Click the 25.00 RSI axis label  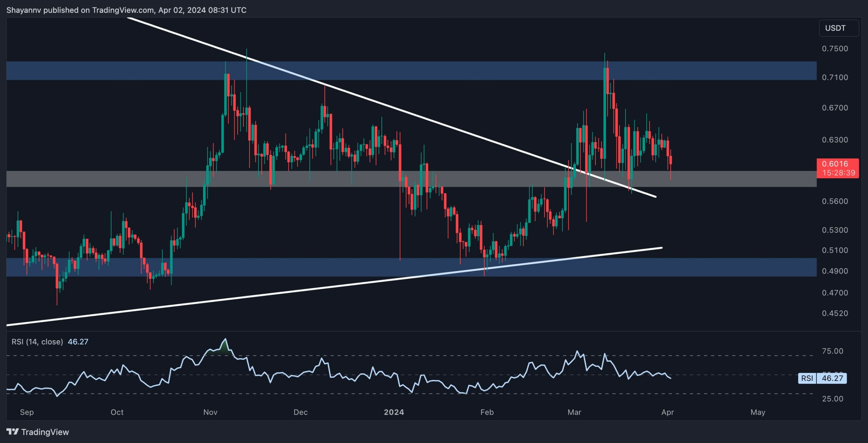(x=832, y=399)
